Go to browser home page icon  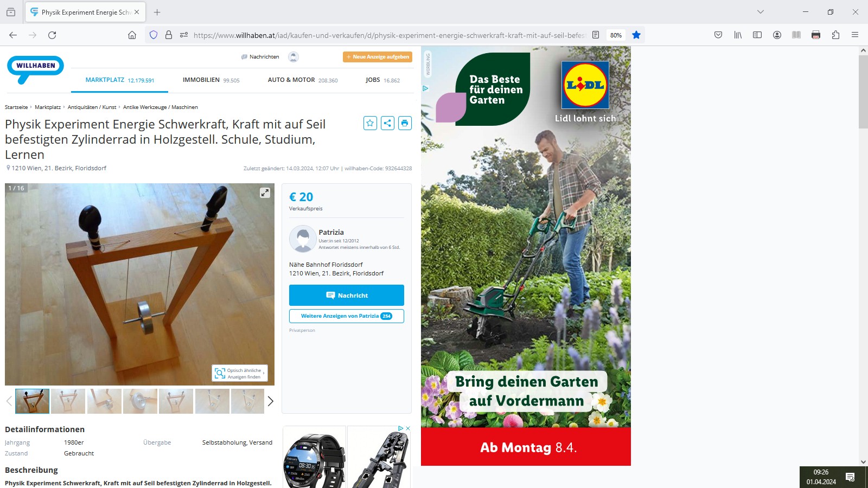tap(132, 35)
